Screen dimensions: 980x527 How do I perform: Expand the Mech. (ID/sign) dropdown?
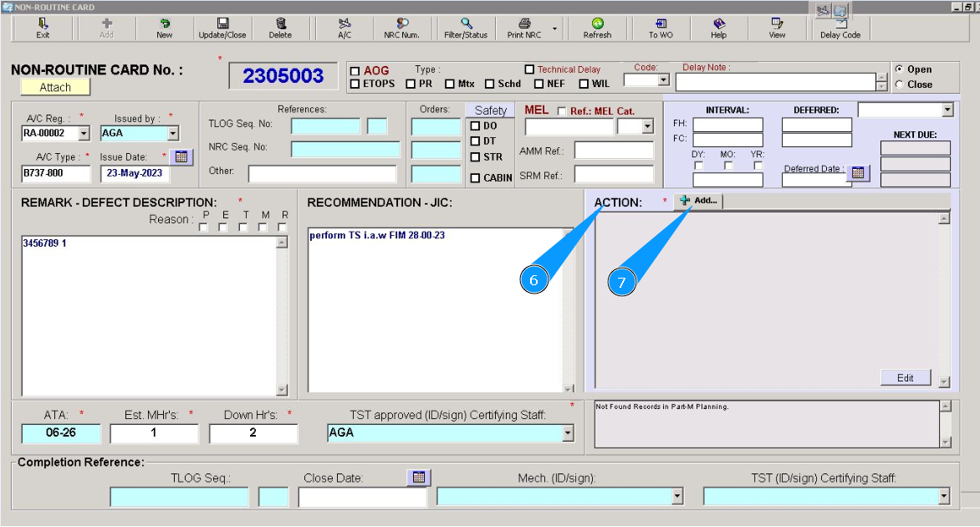click(676, 496)
